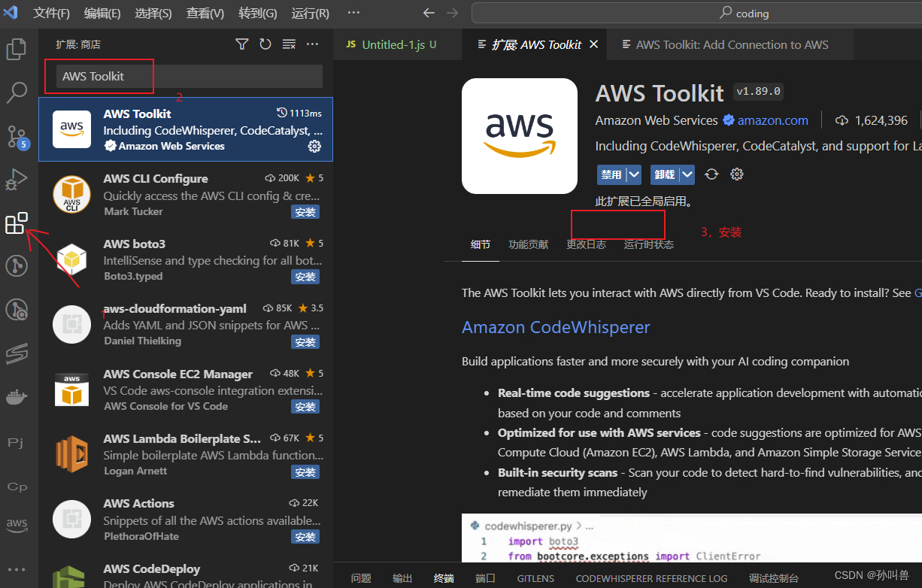Screen dimensions: 922x588
Task: Open the Source Control view with 5 changes
Action: [x=17, y=135]
